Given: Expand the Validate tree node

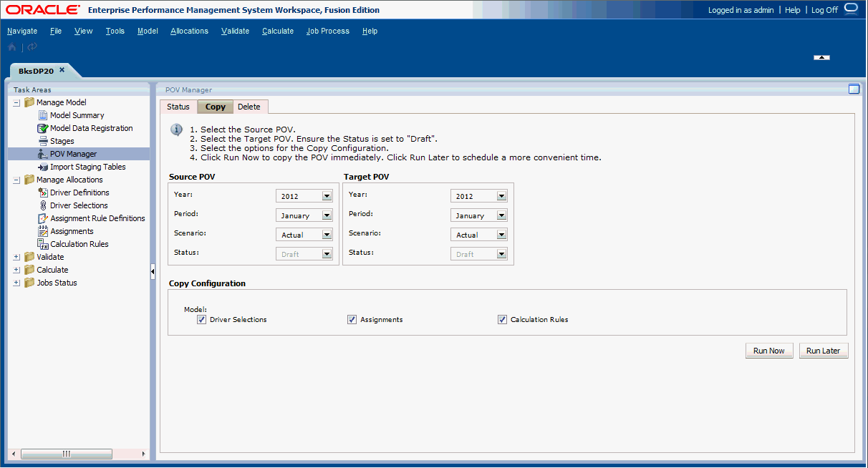Looking at the screenshot, I should click(16, 257).
